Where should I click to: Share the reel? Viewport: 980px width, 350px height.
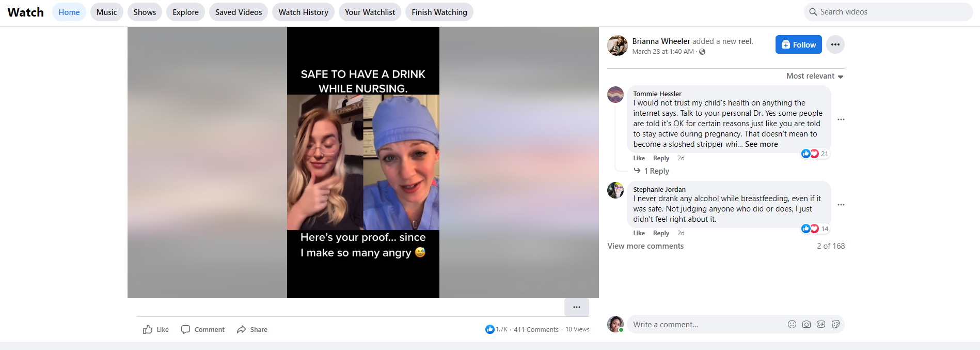click(x=252, y=329)
